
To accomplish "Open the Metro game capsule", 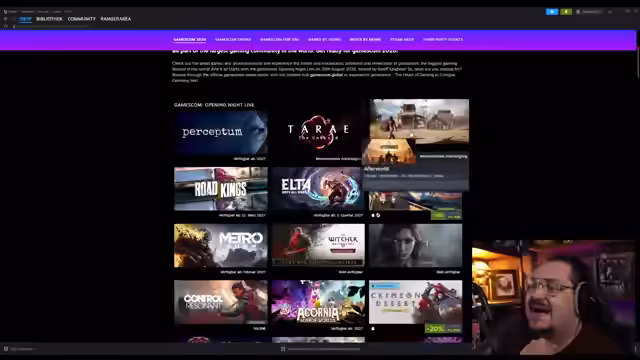I will click(x=221, y=245).
